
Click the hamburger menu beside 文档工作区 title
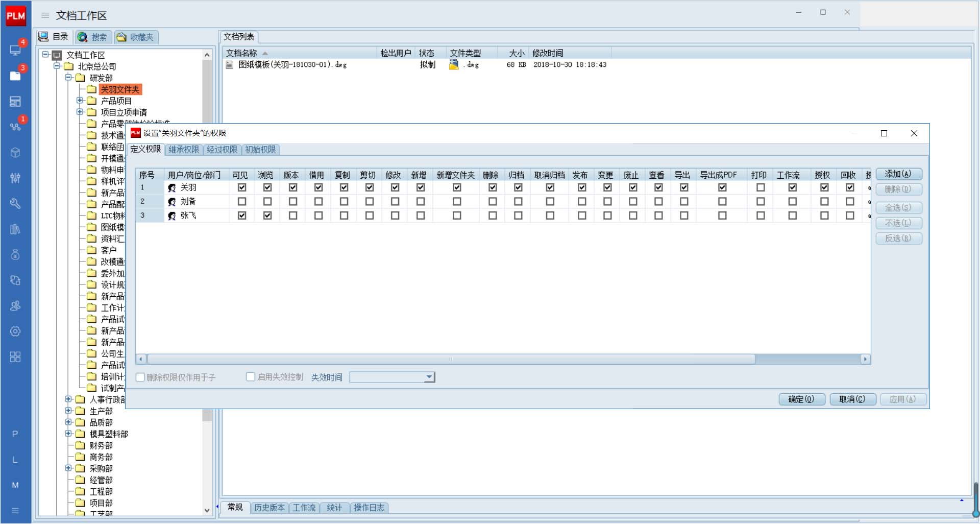[x=45, y=16]
